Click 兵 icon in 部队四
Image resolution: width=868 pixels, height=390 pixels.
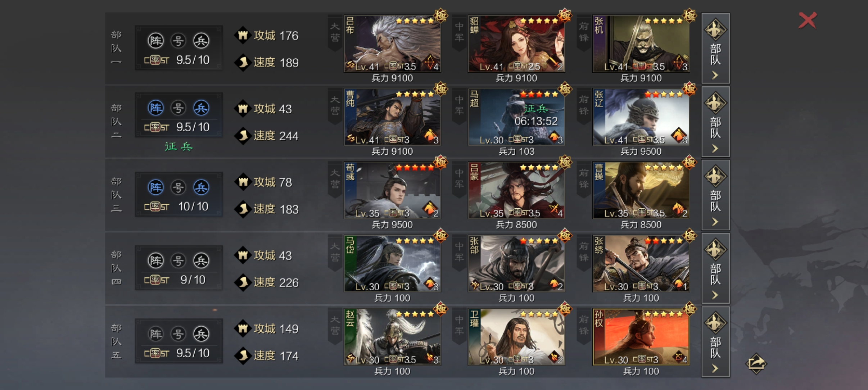pyautogui.click(x=201, y=260)
